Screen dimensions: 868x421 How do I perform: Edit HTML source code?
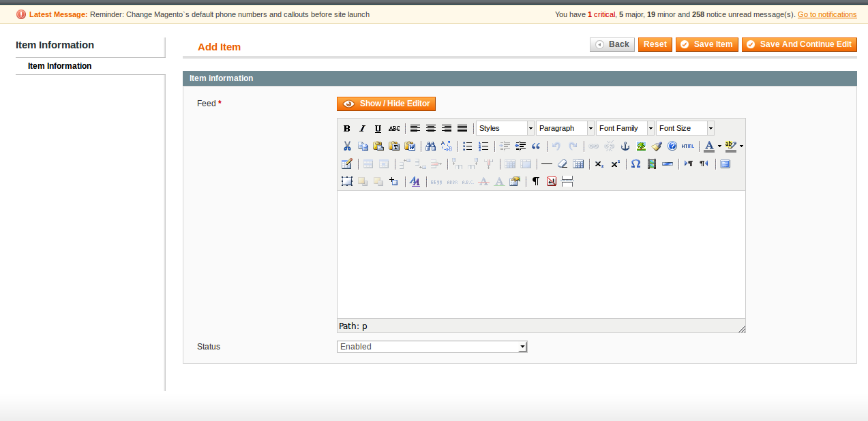pos(688,146)
